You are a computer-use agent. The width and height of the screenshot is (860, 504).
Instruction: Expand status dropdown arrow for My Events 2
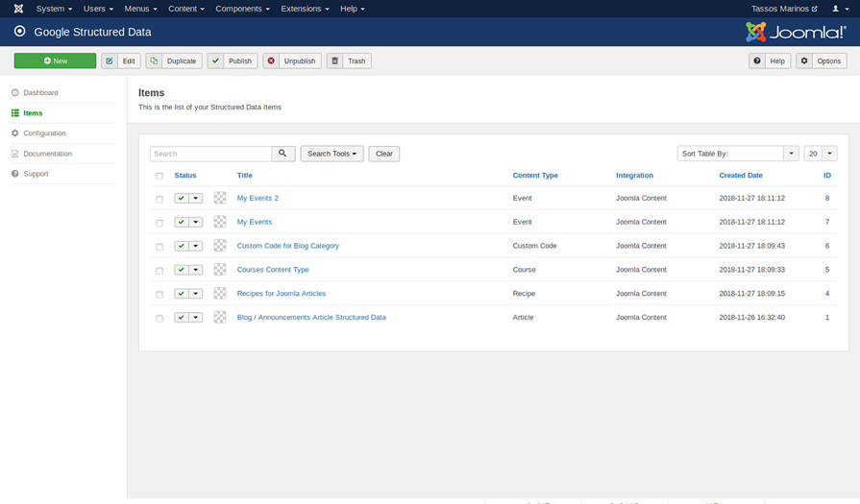pos(196,199)
